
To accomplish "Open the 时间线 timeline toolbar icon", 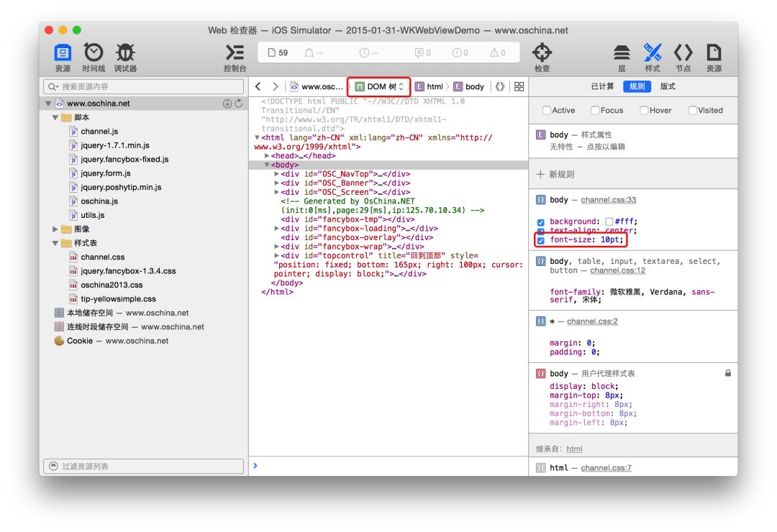I will [94, 58].
